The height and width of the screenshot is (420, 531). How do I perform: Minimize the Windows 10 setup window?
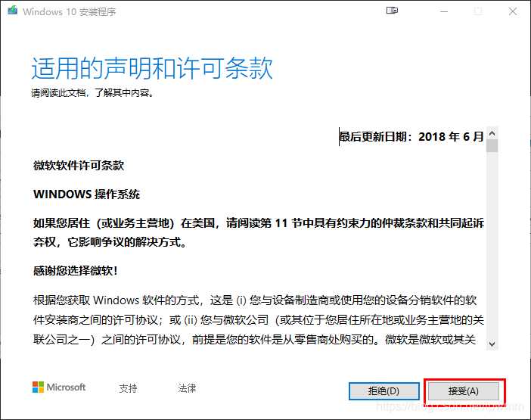coord(444,11)
